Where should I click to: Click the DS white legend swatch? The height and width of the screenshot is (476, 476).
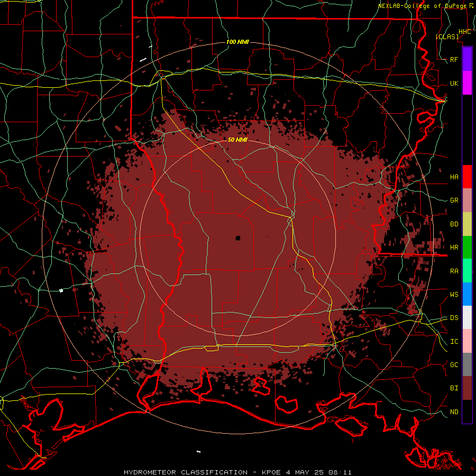pyautogui.click(x=467, y=317)
